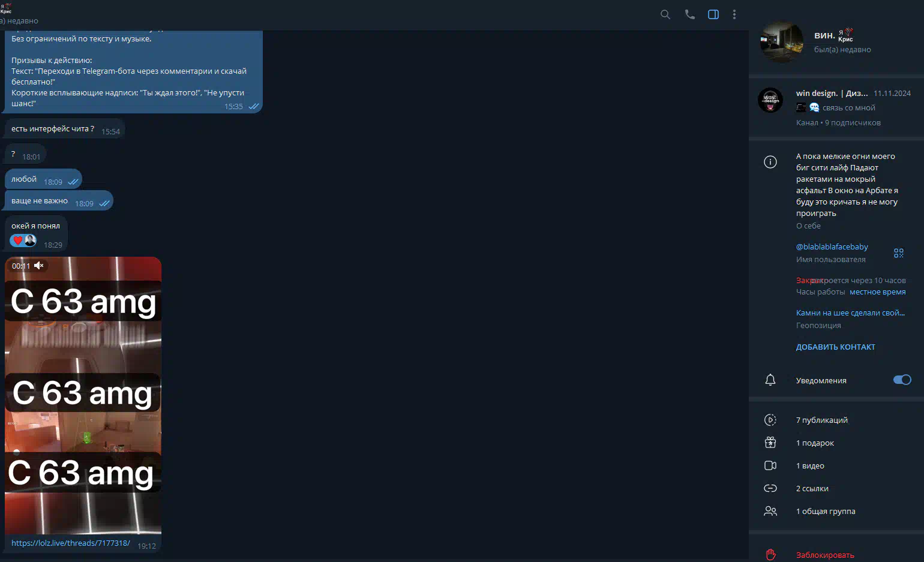Block user via Заблокировать
Image resolution: width=924 pixels, height=562 pixels.
tap(824, 555)
